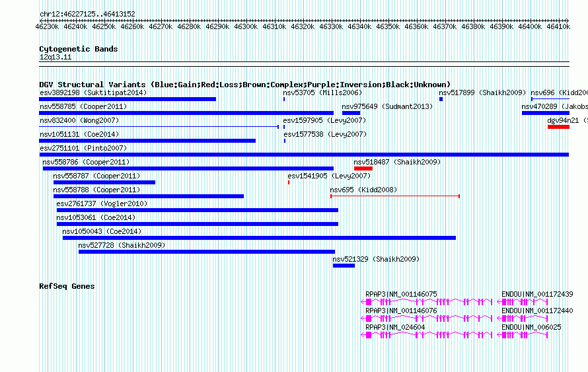This screenshot has height=372, width=588.
Task: Click the nsv558788 (Cooper2011) label
Action: pos(96,190)
